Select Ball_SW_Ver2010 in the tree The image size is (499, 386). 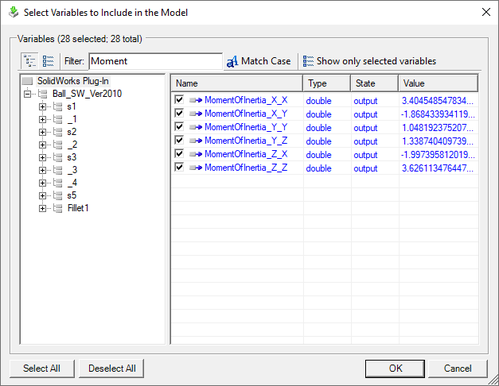click(87, 94)
